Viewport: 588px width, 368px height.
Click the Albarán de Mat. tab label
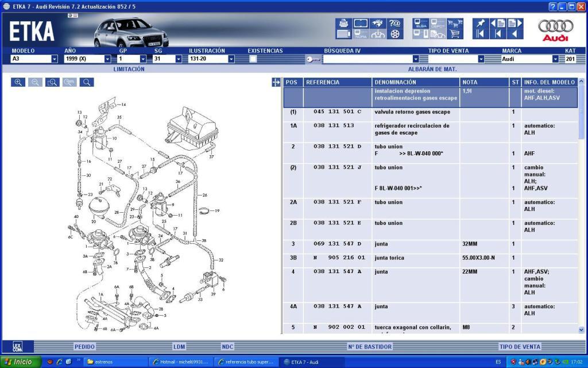pyautogui.click(x=432, y=69)
